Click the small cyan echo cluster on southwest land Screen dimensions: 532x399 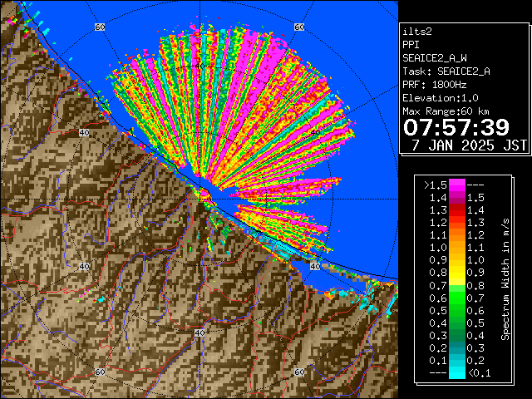tap(101, 300)
